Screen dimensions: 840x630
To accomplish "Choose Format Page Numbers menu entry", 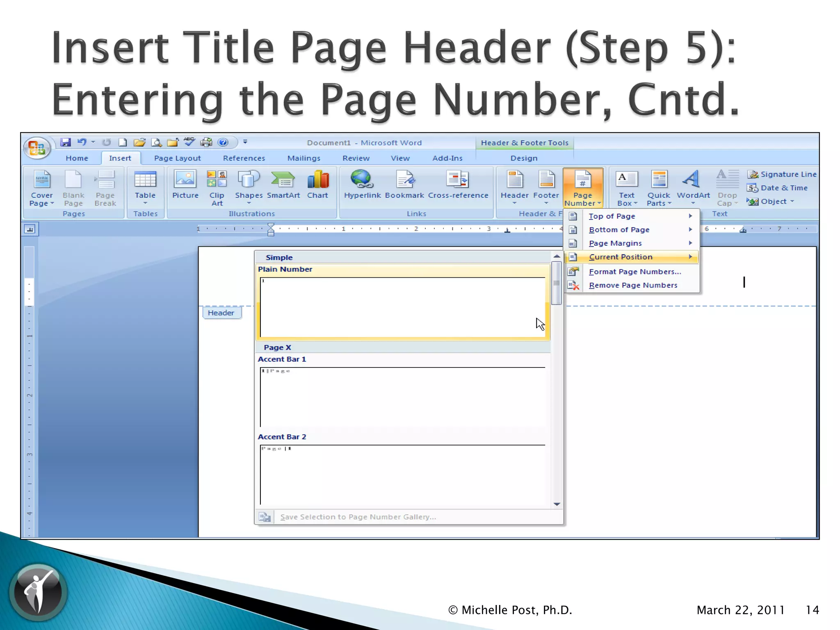I will (635, 272).
